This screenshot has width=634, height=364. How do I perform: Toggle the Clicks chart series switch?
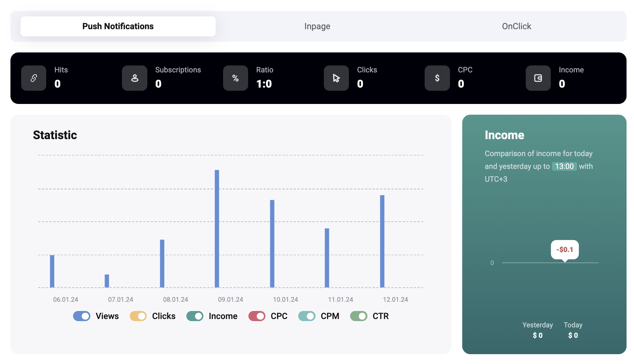click(138, 316)
